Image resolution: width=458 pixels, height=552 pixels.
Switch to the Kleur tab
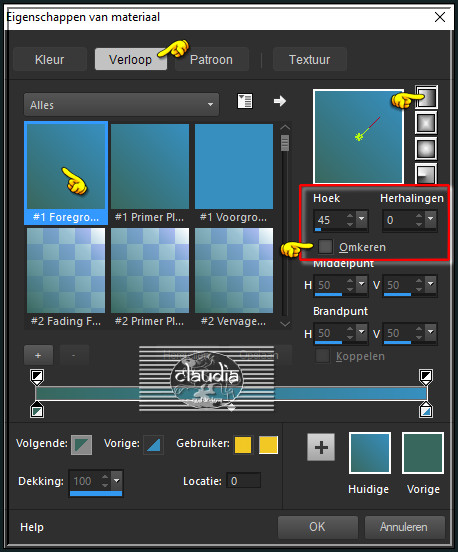pos(50,59)
